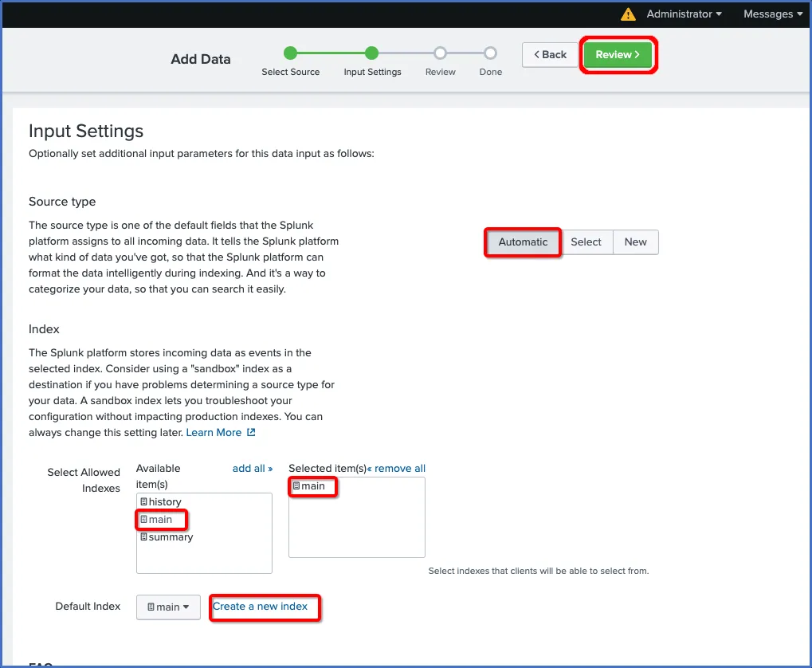Click the Select Source step circle
Image resolution: width=812 pixels, height=668 pixels.
[x=291, y=53]
